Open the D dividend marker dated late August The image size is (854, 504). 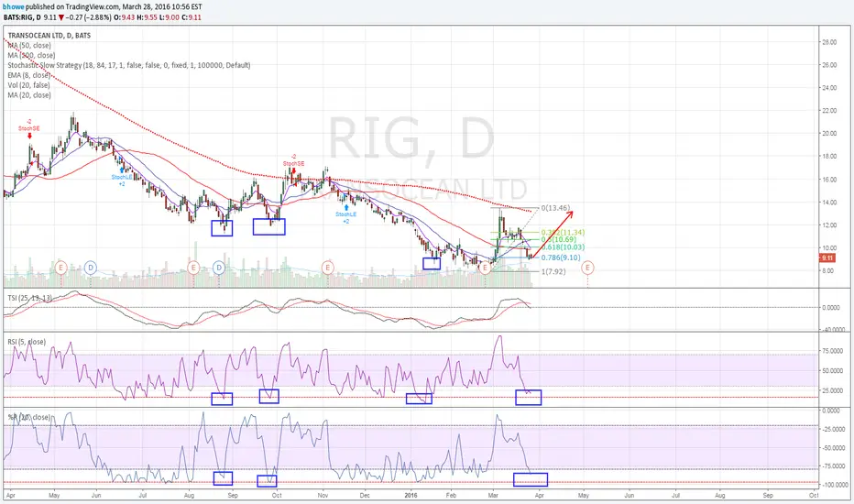click(x=218, y=268)
